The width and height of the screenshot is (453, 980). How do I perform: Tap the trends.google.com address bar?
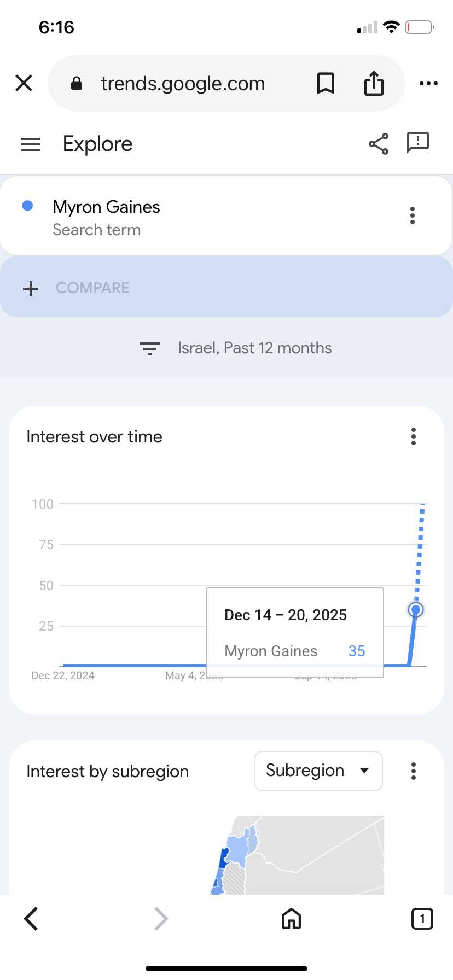pos(183,84)
